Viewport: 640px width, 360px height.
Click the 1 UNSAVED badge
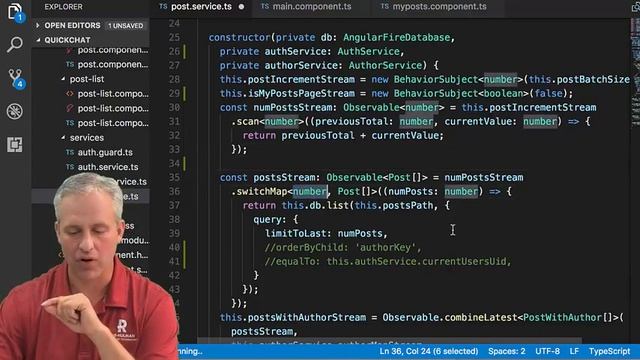tap(125, 25)
